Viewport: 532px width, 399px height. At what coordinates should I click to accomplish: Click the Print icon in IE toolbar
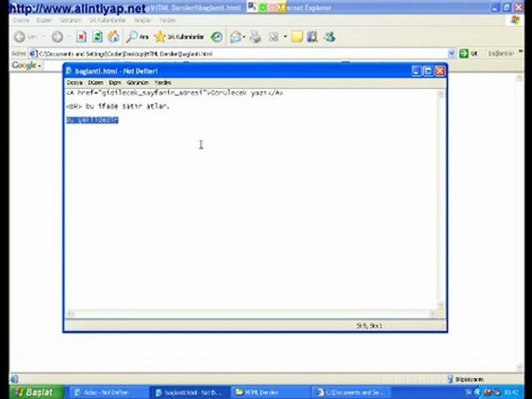(x=256, y=37)
